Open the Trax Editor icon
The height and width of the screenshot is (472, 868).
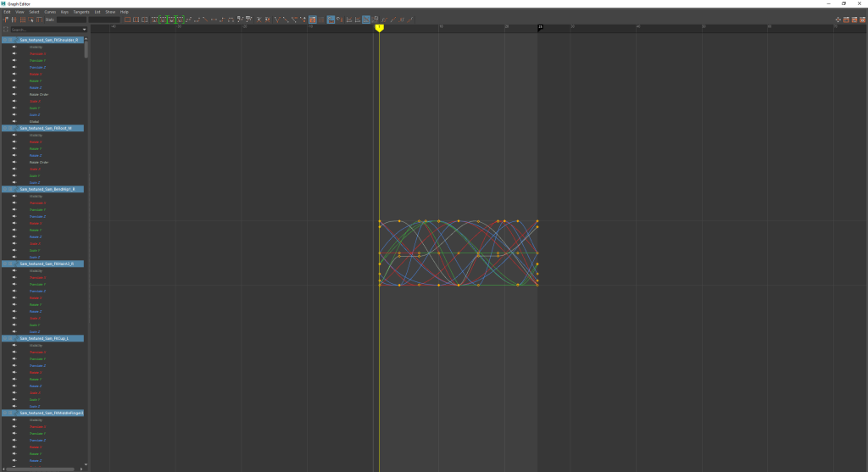tap(854, 19)
